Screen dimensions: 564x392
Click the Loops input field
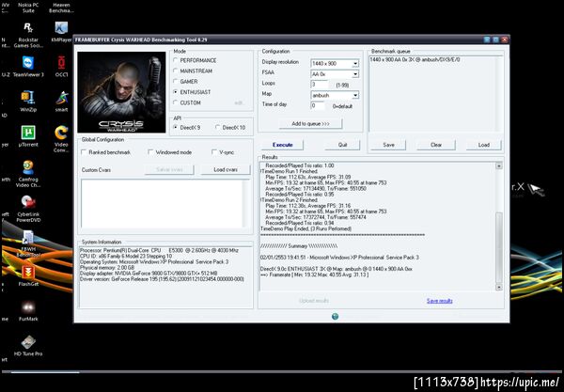click(319, 85)
